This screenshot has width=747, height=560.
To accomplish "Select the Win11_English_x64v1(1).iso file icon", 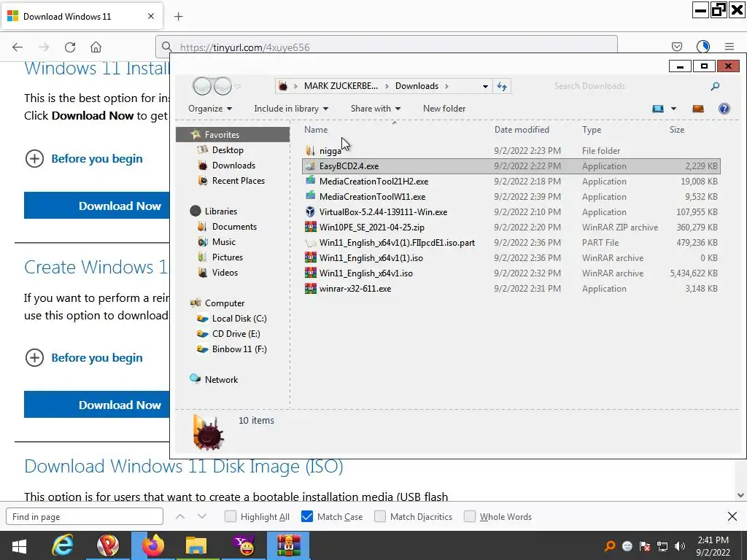I will pos(310,257).
